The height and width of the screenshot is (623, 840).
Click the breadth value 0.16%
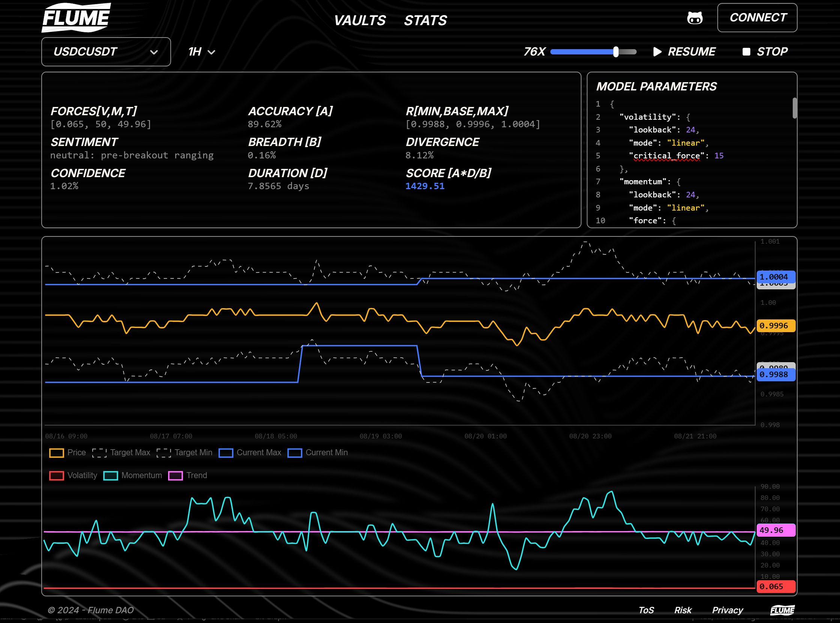[x=261, y=155]
